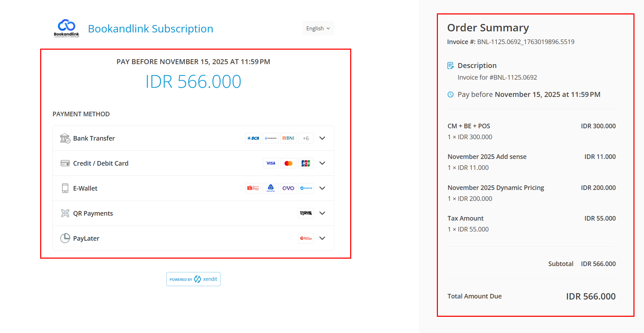Click the JCB card logo
Image resolution: width=644 pixels, height=333 pixels.
pyautogui.click(x=306, y=163)
